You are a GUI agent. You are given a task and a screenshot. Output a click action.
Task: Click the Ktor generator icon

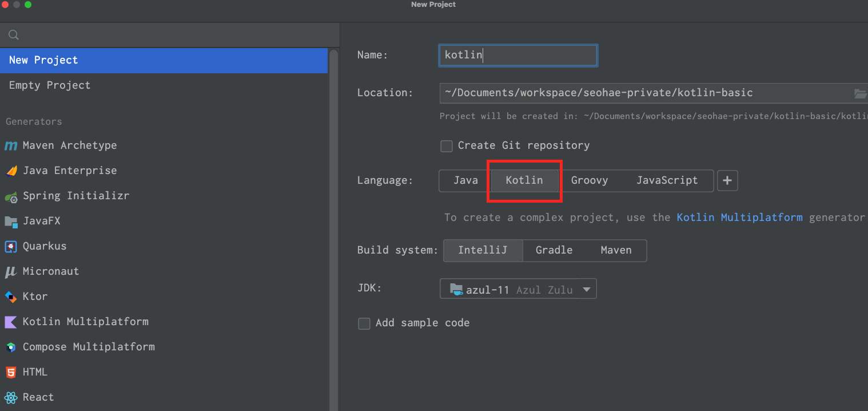point(11,297)
